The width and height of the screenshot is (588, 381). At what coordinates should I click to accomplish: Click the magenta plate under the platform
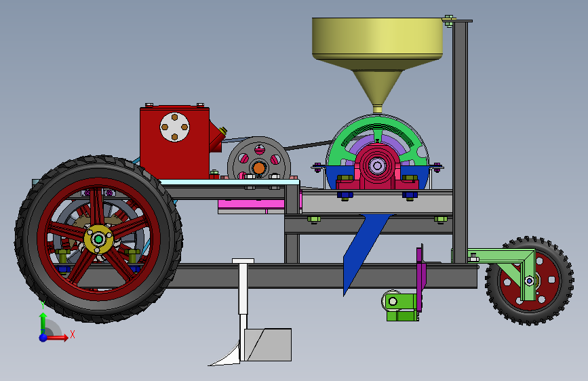click(x=251, y=205)
